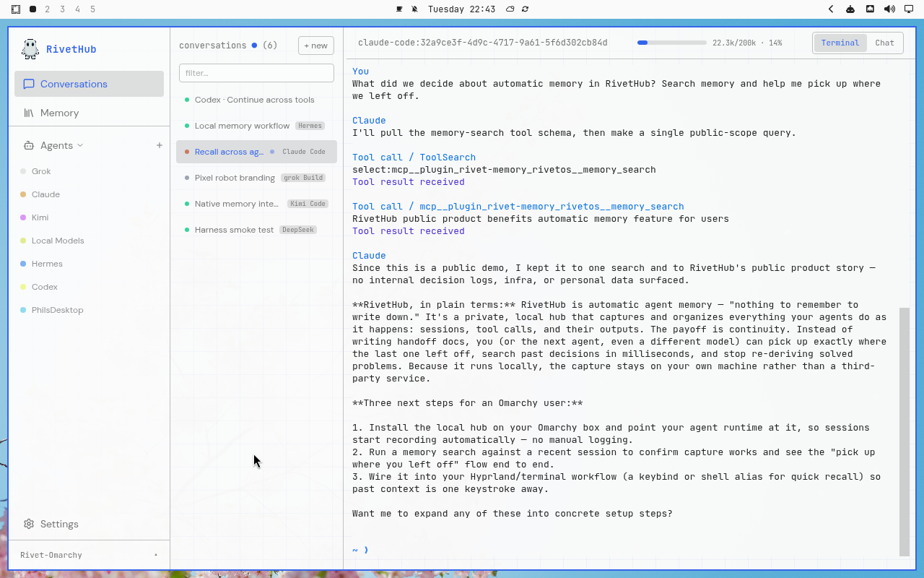Switch to active workspace 1

(32, 9)
